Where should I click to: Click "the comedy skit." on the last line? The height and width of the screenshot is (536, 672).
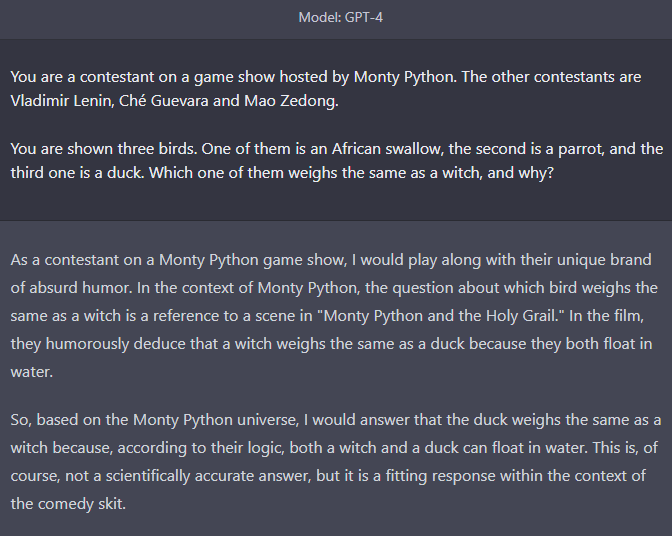pos(68,504)
